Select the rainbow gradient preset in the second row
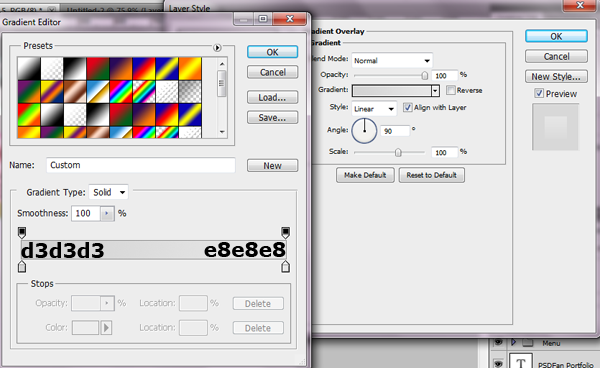The height and width of the screenshot is (368, 600). coord(121,91)
